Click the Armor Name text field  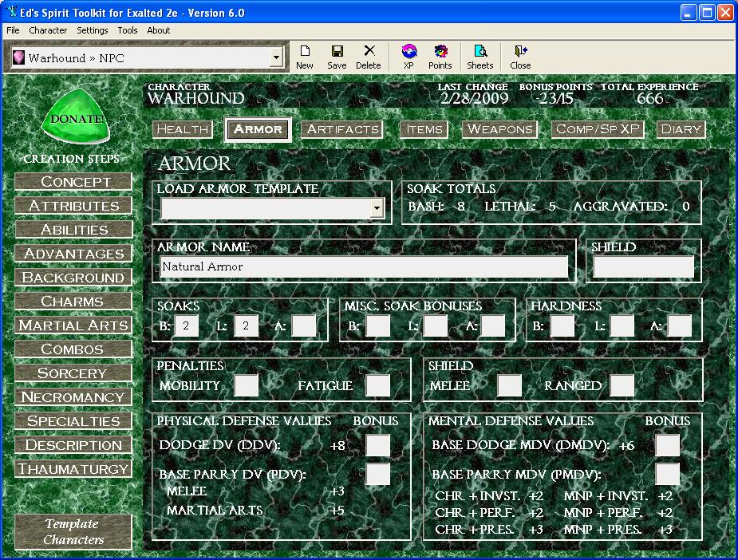click(364, 266)
